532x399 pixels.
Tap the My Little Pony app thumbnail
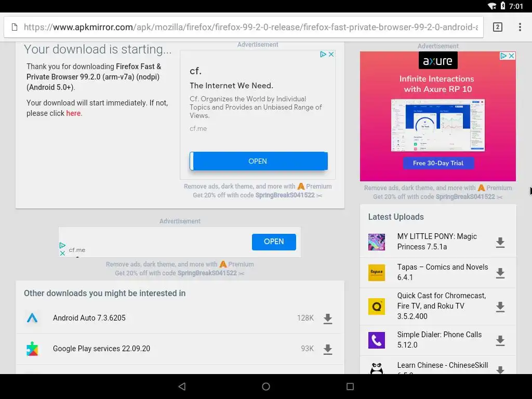[x=377, y=242]
